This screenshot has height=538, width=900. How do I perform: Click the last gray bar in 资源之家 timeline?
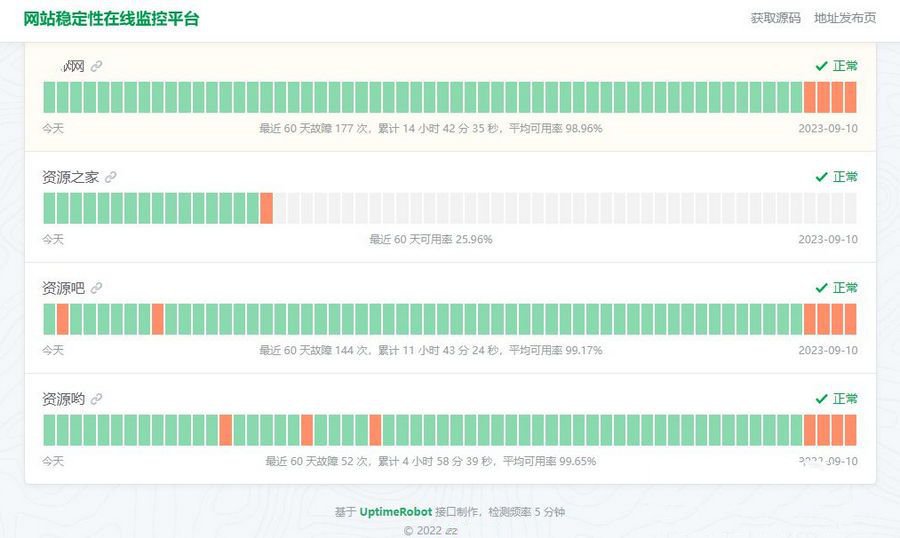(x=850, y=208)
